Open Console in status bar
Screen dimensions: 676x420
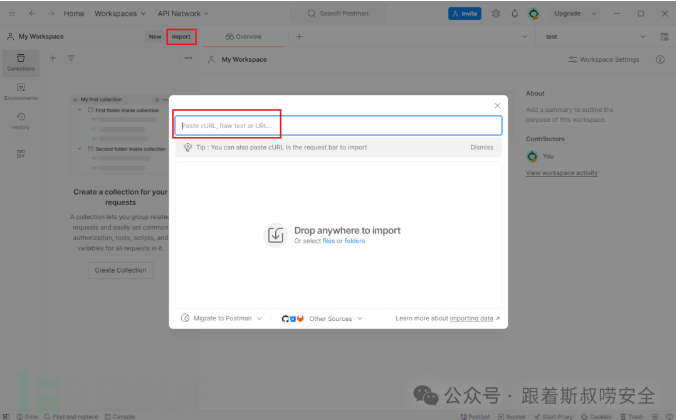click(x=120, y=417)
